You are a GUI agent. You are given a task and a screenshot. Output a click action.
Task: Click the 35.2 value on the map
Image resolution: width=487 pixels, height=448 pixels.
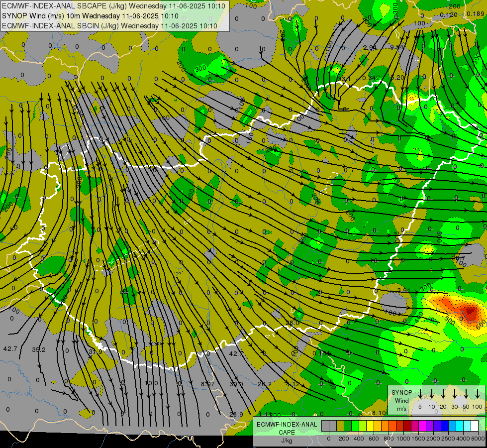tap(39, 349)
